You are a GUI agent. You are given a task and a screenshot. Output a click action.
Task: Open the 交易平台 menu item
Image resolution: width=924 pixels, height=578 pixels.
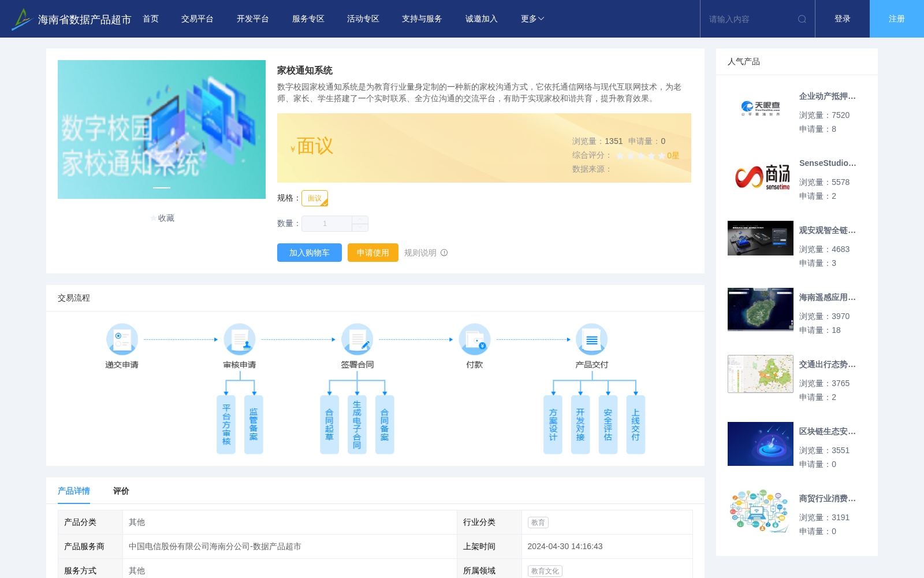coord(198,19)
